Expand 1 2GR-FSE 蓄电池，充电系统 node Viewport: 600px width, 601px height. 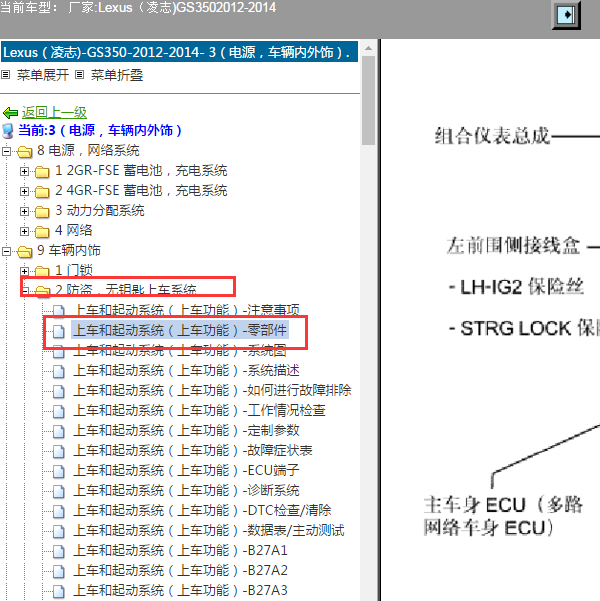tap(25, 171)
